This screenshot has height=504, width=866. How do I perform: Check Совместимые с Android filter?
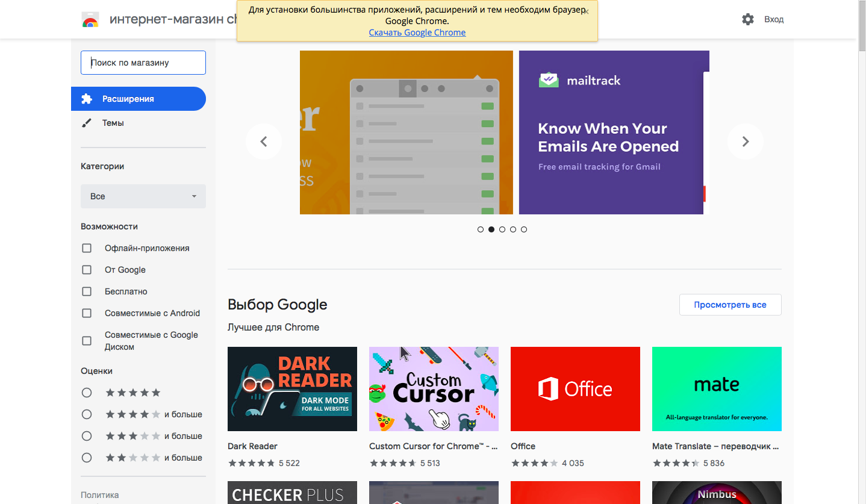click(87, 313)
